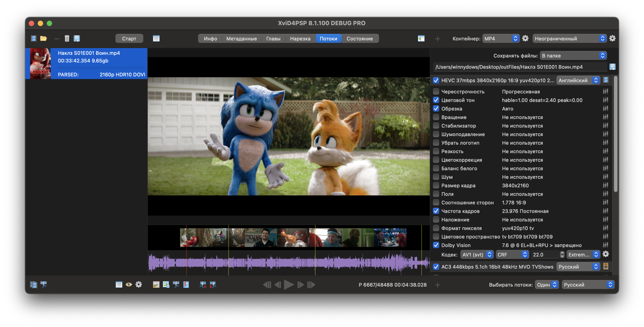The height and width of the screenshot is (327, 644).
Task: Uncheck the Цветовой тон checkbox
Action: pos(436,100)
